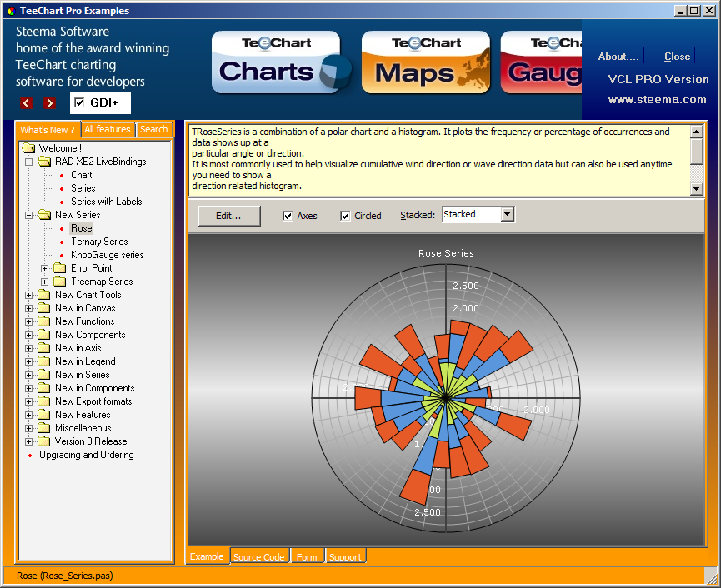Expand the New Functions node
The image size is (721, 588).
pyautogui.click(x=28, y=321)
